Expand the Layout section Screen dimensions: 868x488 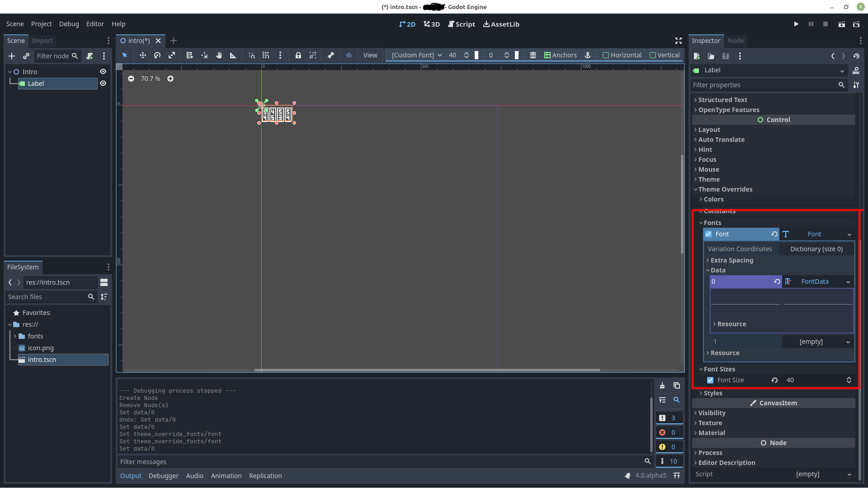click(x=709, y=130)
